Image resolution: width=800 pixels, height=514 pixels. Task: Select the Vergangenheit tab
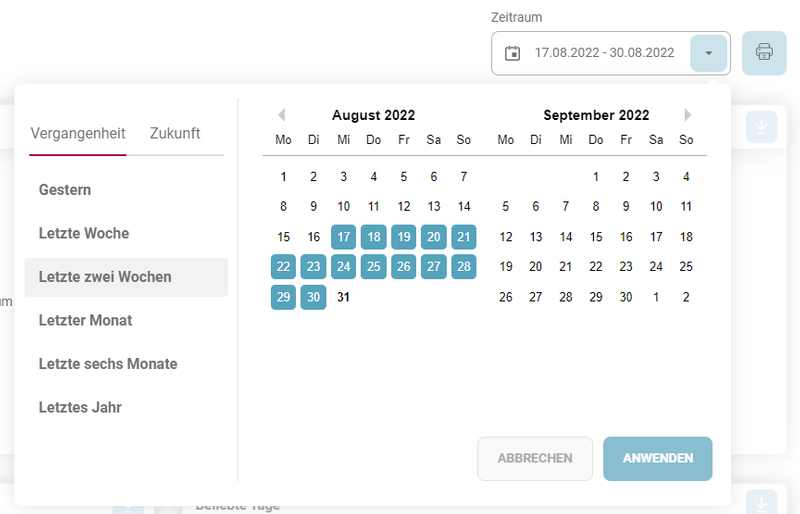coord(78,133)
